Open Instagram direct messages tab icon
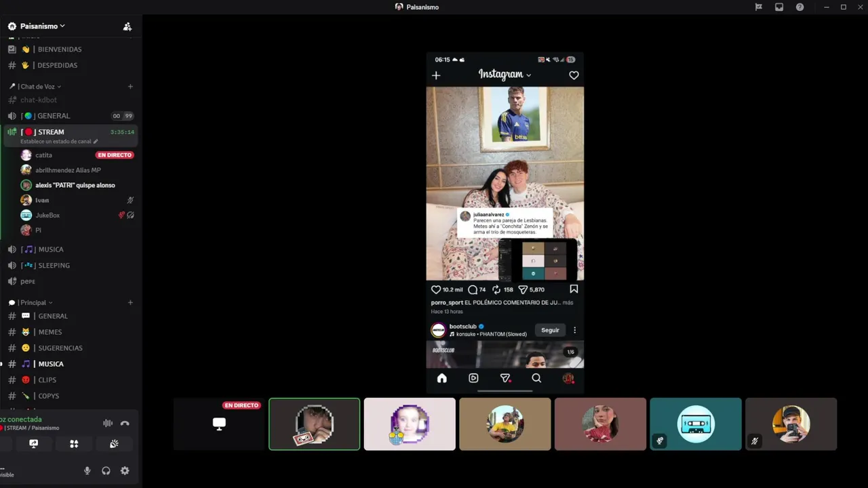This screenshot has height=488, width=868. click(x=505, y=378)
